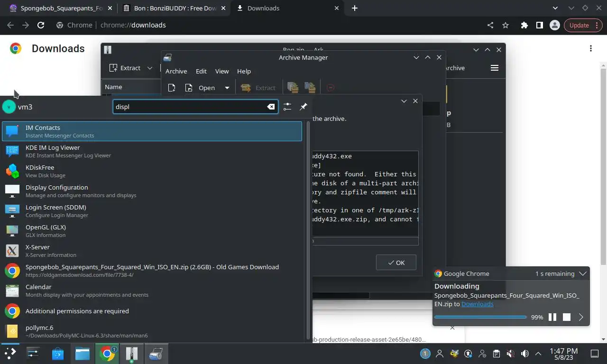
Task: Click the download progress bar at 99%
Action: pyautogui.click(x=480, y=317)
